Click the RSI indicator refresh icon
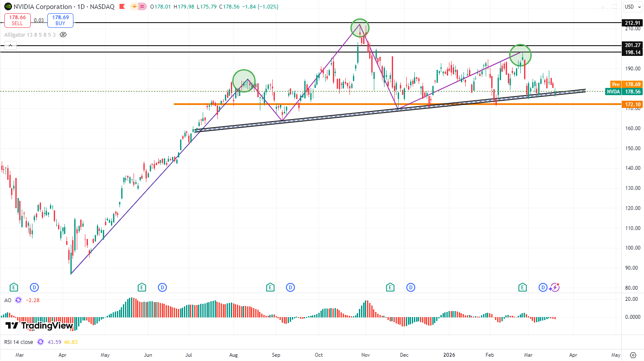644x361 pixels. click(41, 342)
